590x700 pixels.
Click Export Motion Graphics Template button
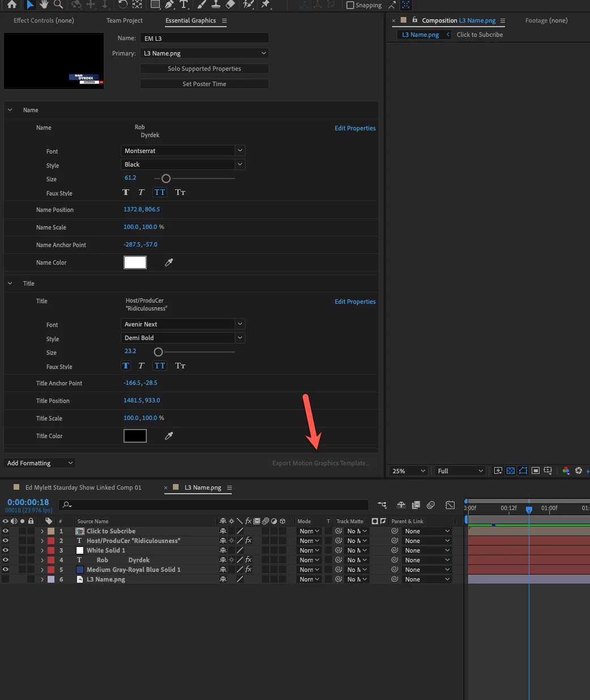[321, 463]
